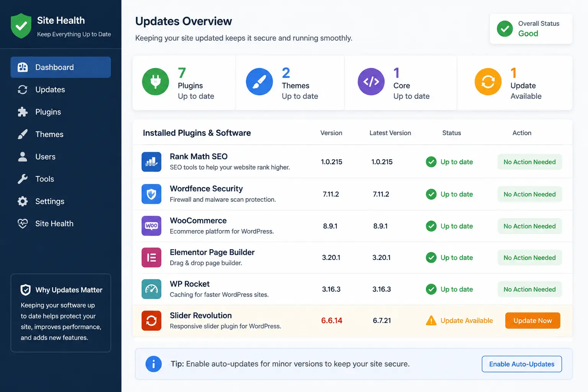Go to Updates in the sidebar

[61, 90]
